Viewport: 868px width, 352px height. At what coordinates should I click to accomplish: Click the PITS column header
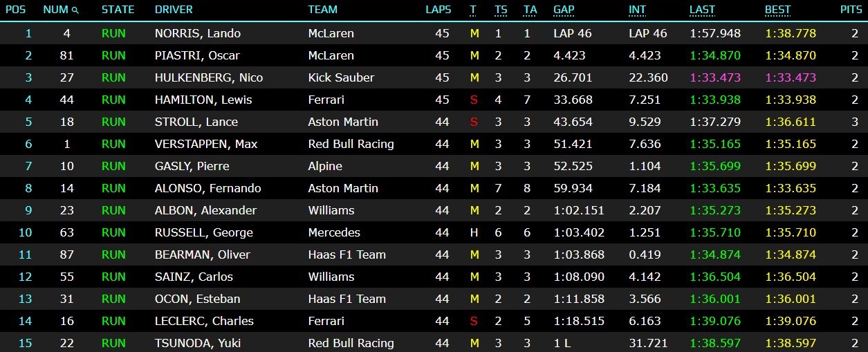(851, 10)
